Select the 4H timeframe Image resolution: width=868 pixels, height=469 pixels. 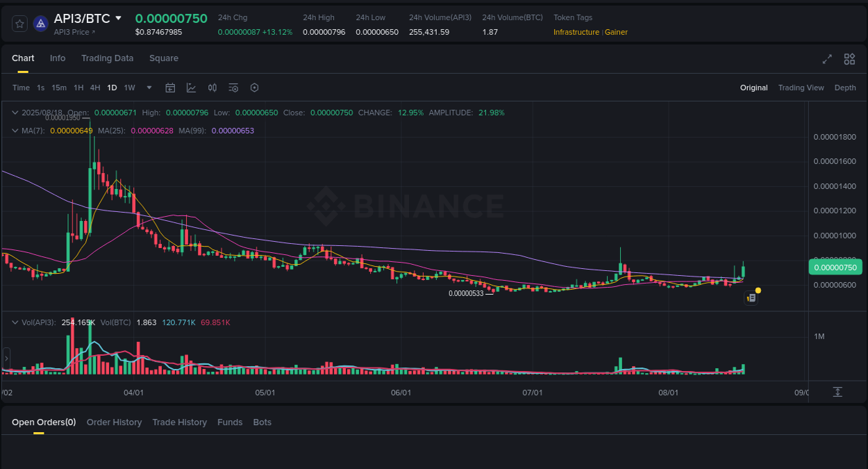95,88
